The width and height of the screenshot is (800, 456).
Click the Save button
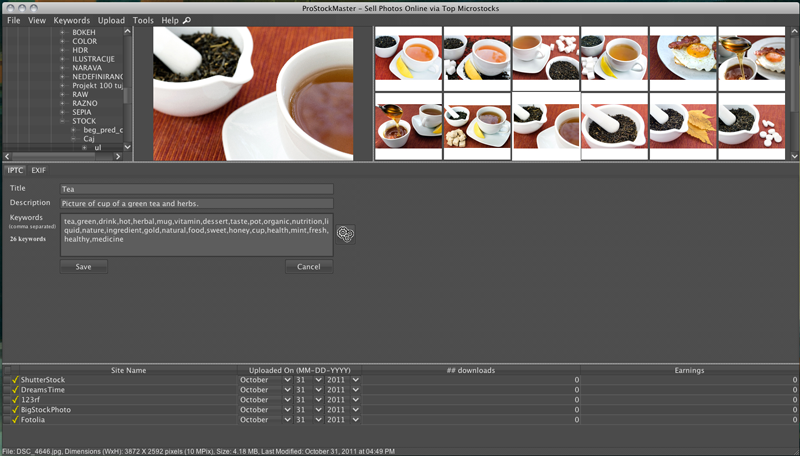(x=83, y=267)
